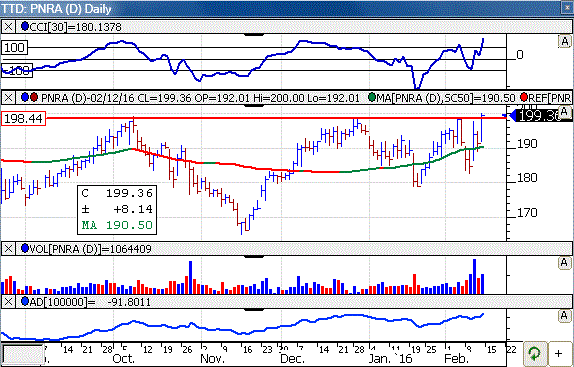Viewport: 574px width, 367px height.
Task: Click the green MA SC50 color dot
Action: tap(372, 97)
